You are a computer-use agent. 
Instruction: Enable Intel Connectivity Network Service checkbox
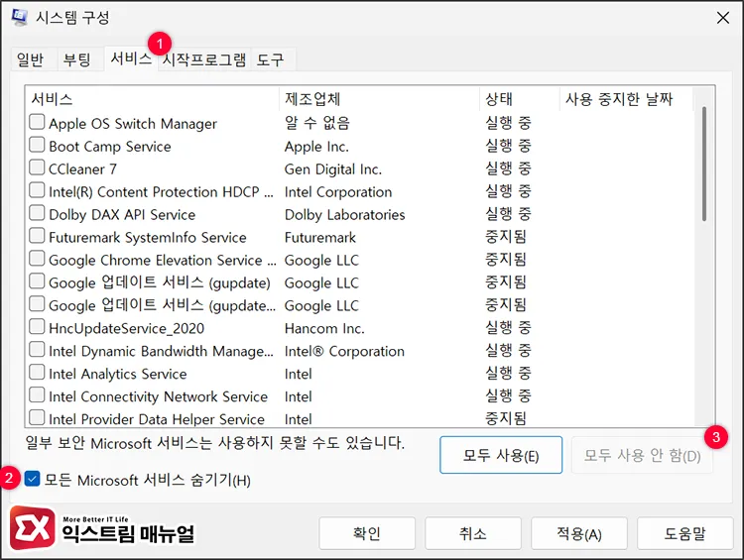coord(37,395)
